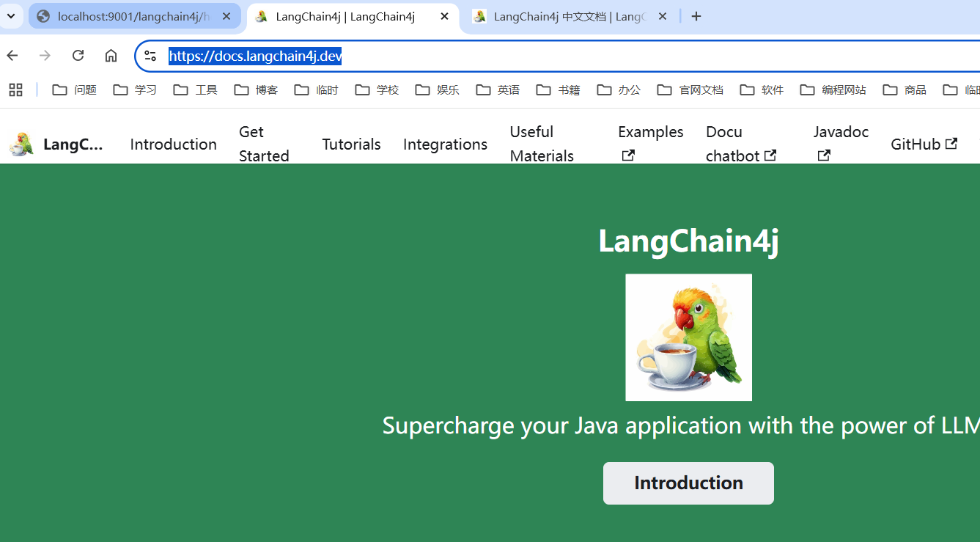Open the 官网文档 bookmark folder
The image size is (980, 542).
pyautogui.click(x=690, y=89)
